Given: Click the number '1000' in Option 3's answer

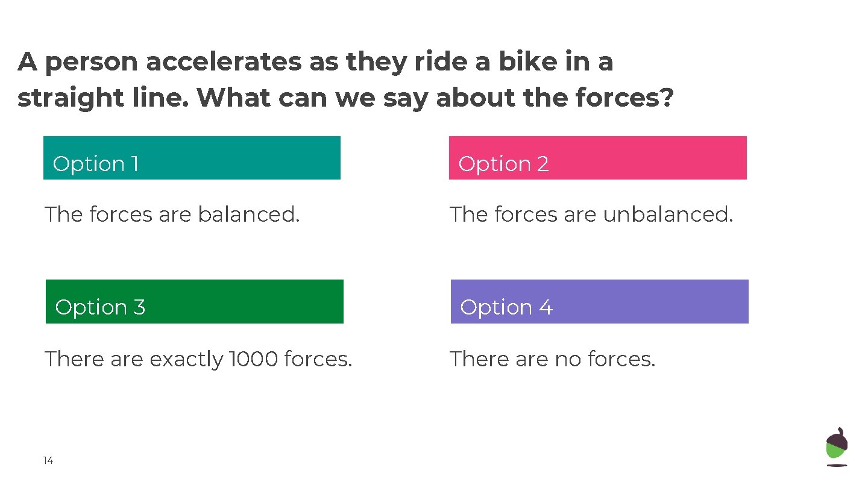Looking at the screenshot, I should 254,359.
